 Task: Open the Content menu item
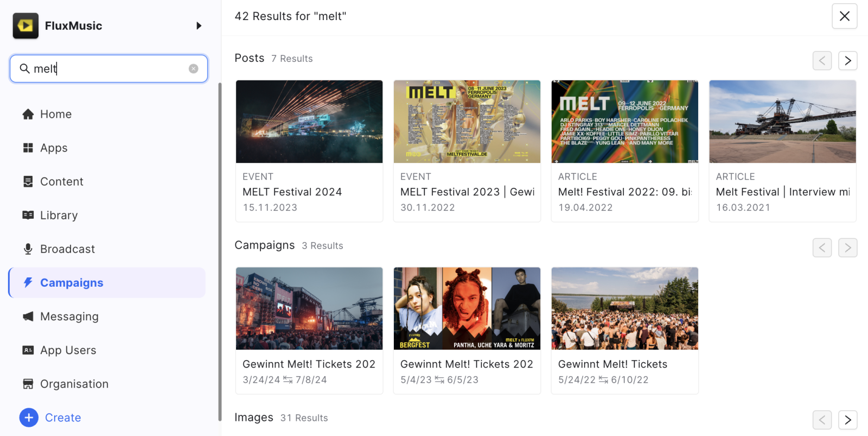coord(107,181)
